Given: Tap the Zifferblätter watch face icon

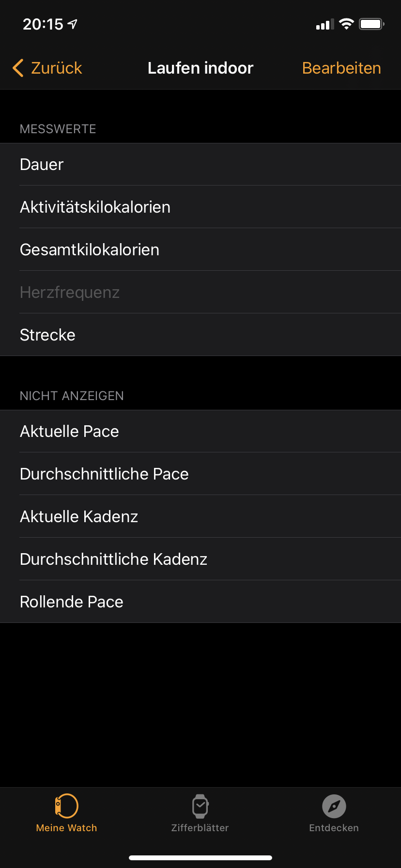Looking at the screenshot, I should point(200,806).
